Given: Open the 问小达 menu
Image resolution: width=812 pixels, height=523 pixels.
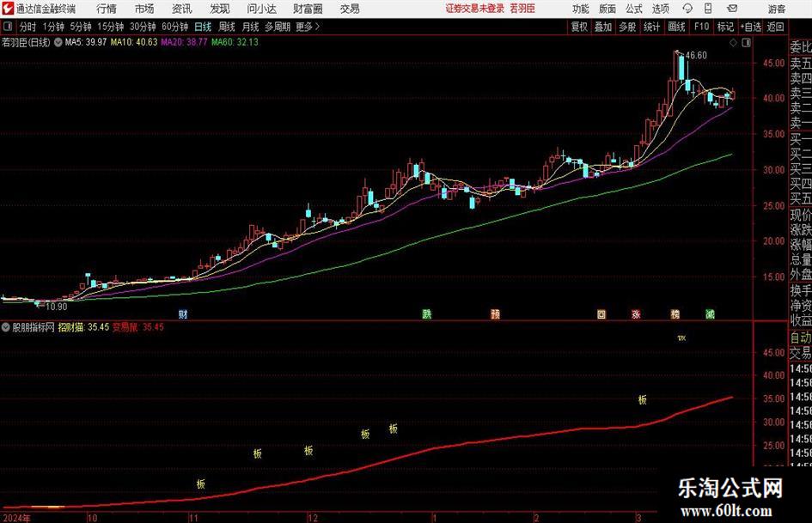Looking at the screenshot, I should pyautogui.click(x=261, y=9).
